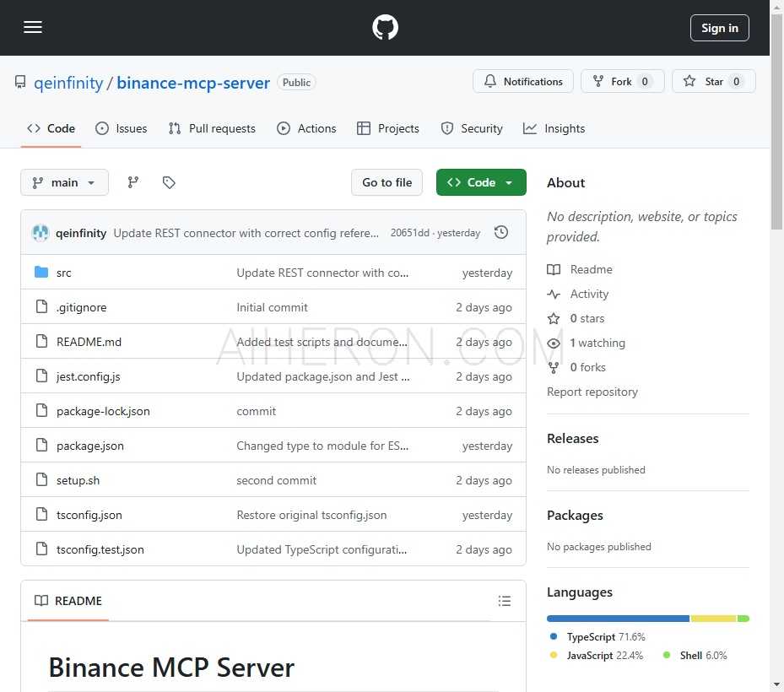Open package-lock.json file
This screenshot has width=784, height=692.
click(x=103, y=411)
